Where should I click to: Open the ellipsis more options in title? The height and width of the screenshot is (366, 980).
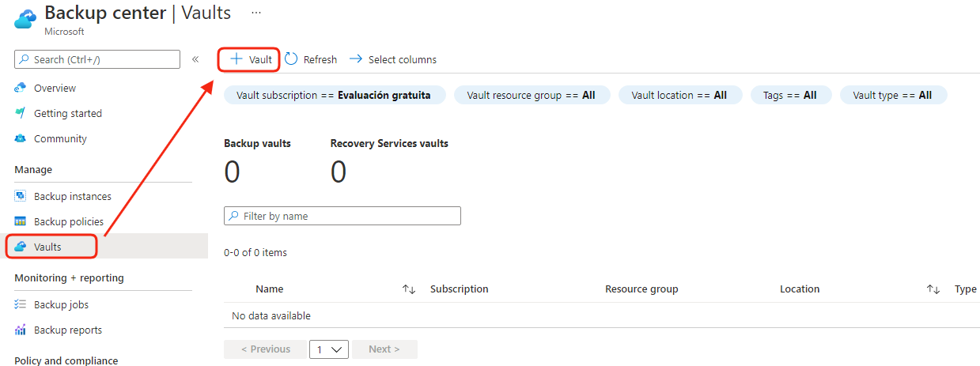point(255,13)
